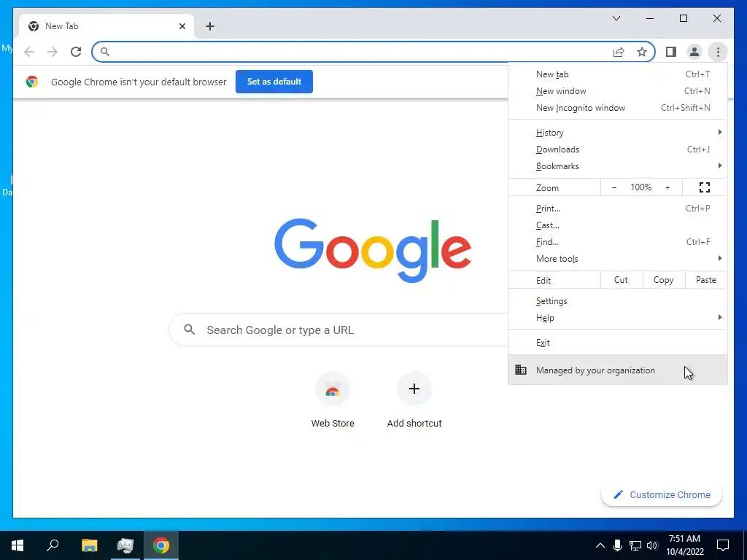Open a new tab with the plus button
747x560 pixels.
click(x=210, y=26)
